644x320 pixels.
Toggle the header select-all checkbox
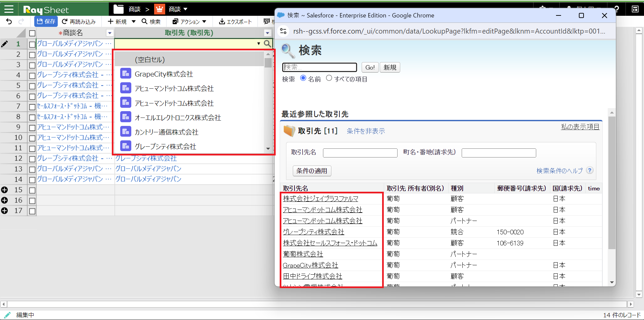click(32, 33)
